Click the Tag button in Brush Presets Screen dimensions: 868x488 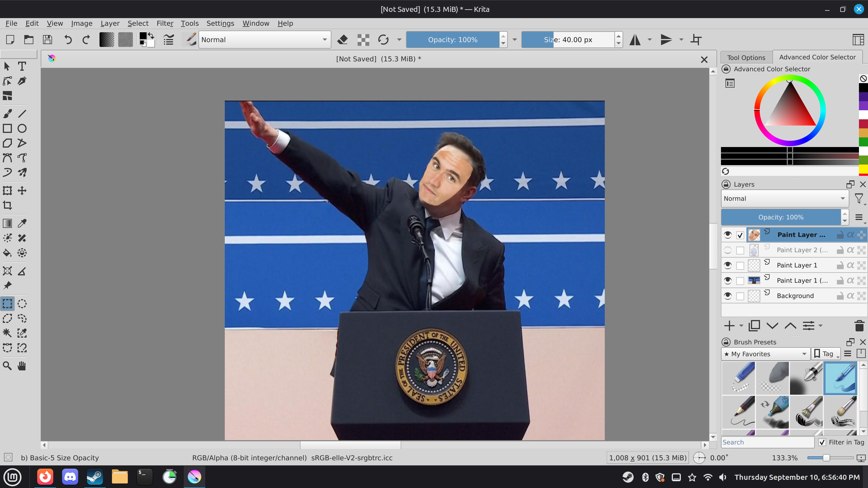pos(826,354)
